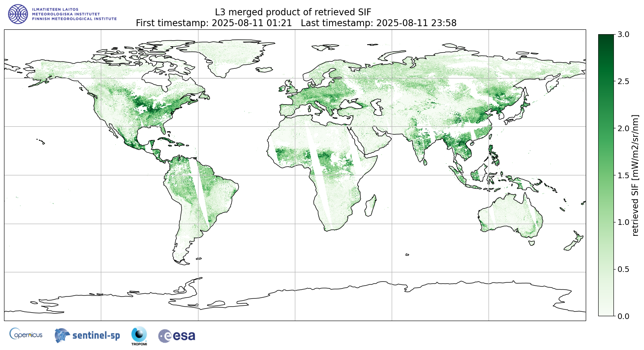The width and height of the screenshot is (644, 350).
Task: Click the 'Finnish Meteorological Institute' text
Action: (x=74, y=19)
